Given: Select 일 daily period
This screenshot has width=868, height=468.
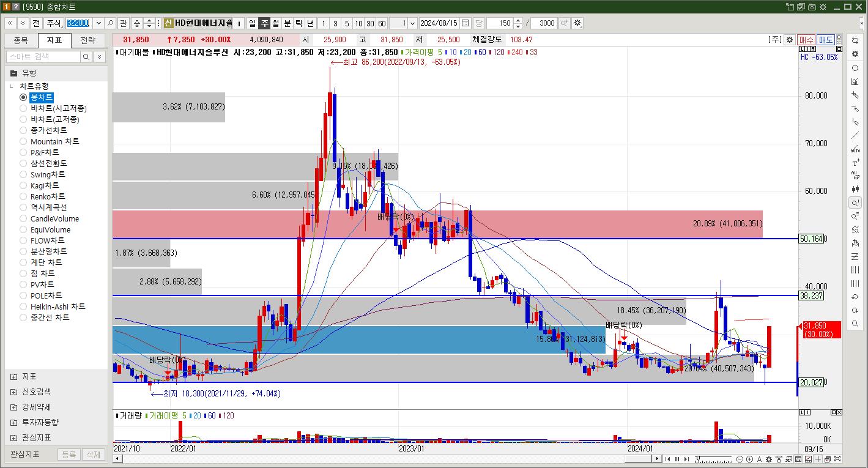Looking at the screenshot, I should 252,23.
